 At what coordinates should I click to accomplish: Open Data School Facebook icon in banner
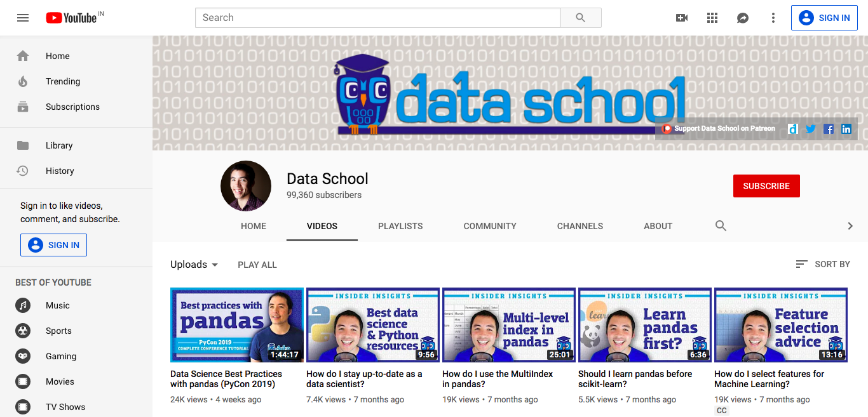829,129
